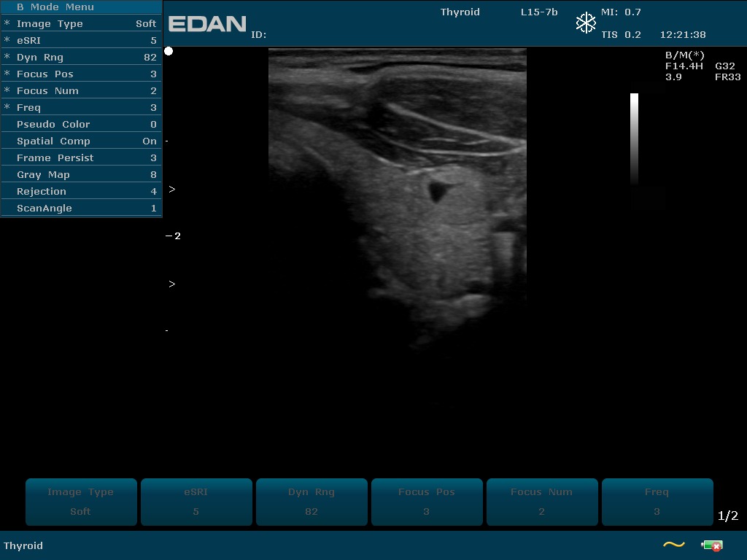Select Dyn Rng in the B Mode Menu
This screenshot has height=560, width=747.
[x=81, y=58]
